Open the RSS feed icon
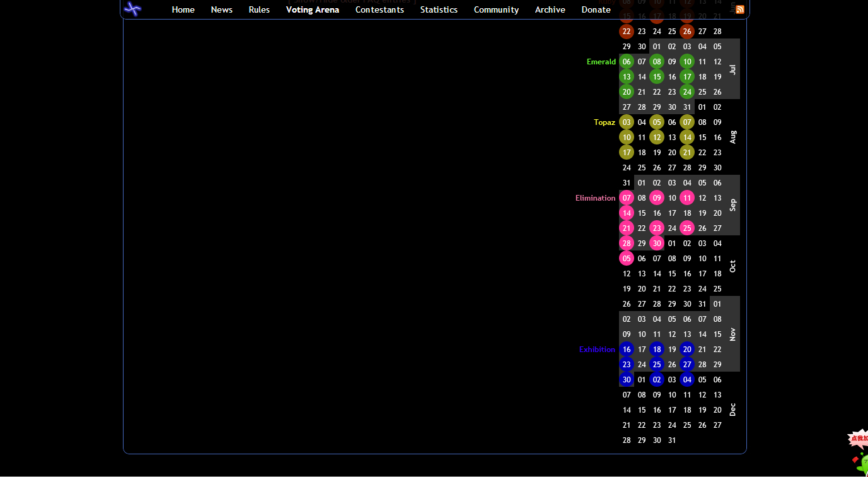 (740, 9)
